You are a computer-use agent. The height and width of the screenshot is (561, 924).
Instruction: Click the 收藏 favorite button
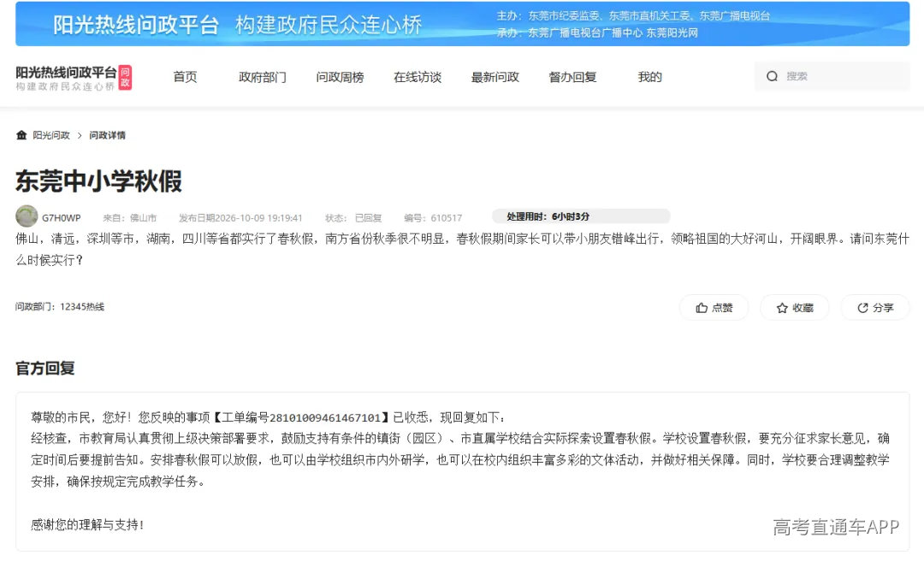click(x=794, y=308)
